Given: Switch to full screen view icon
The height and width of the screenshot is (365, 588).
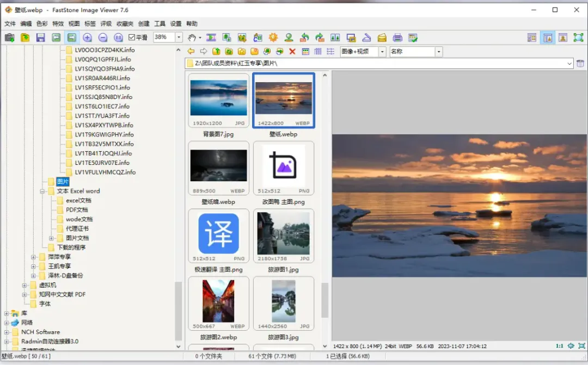Looking at the screenshot, I should (x=578, y=38).
